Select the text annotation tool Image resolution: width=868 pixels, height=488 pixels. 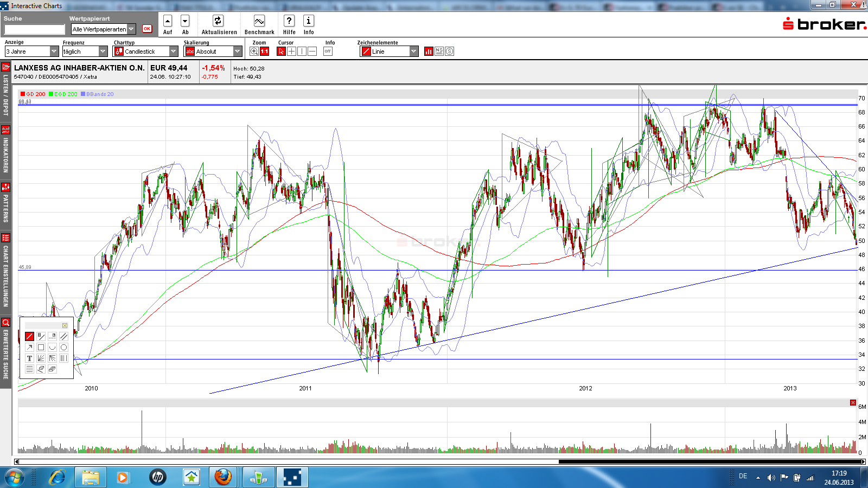(x=29, y=358)
